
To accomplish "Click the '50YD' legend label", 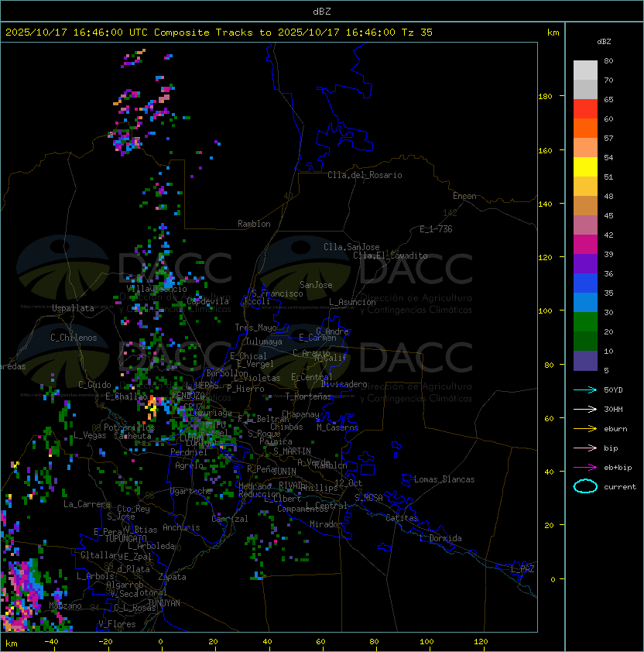I will [x=613, y=390].
